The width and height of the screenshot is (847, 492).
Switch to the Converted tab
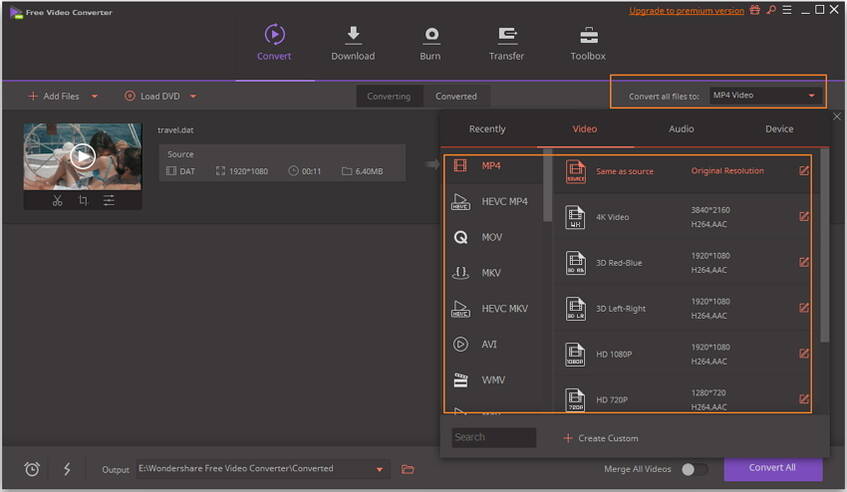[x=456, y=96]
